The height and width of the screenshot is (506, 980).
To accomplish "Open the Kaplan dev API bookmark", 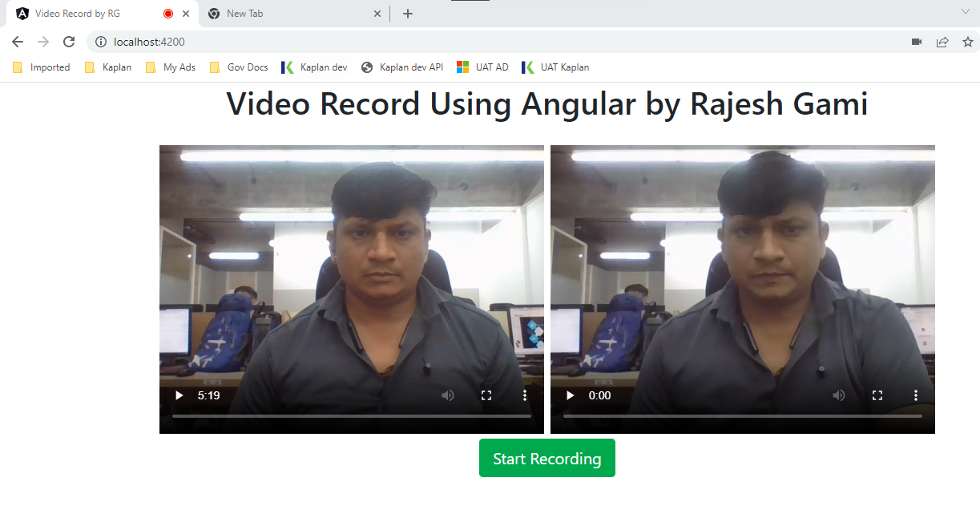I will [x=401, y=67].
